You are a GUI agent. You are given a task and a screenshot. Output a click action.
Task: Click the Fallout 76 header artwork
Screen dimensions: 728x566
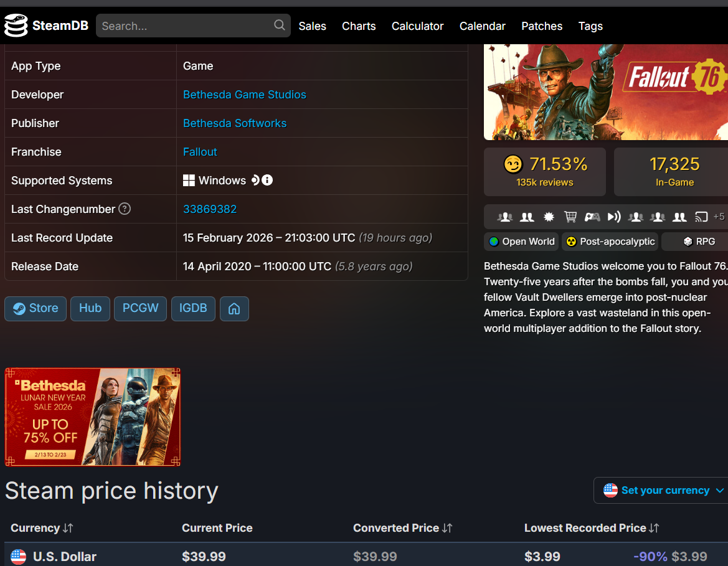click(x=605, y=92)
